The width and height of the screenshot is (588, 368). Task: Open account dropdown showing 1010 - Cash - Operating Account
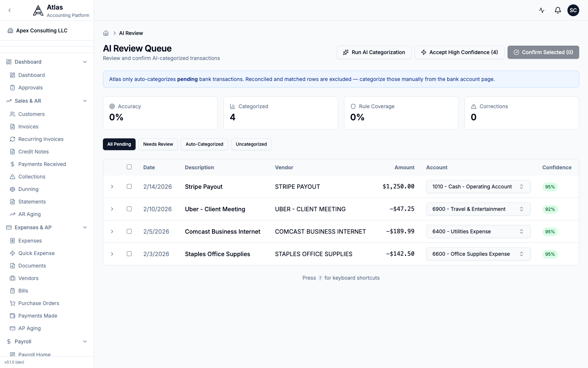tap(478, 187)
